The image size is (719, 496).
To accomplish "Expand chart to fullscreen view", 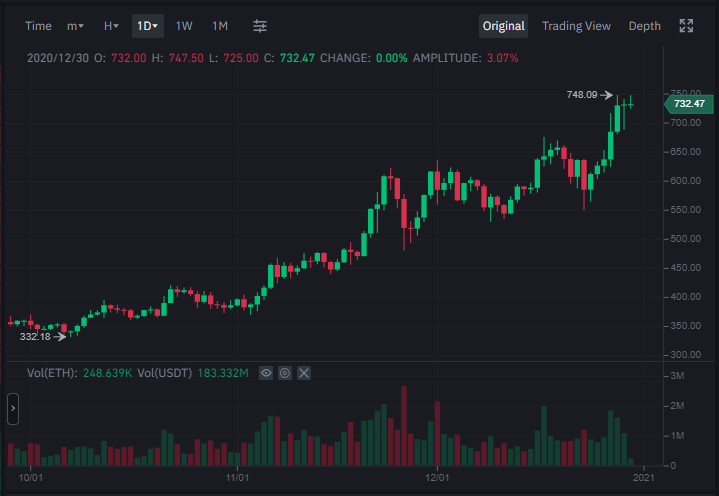I will click(x=686, y=26).
